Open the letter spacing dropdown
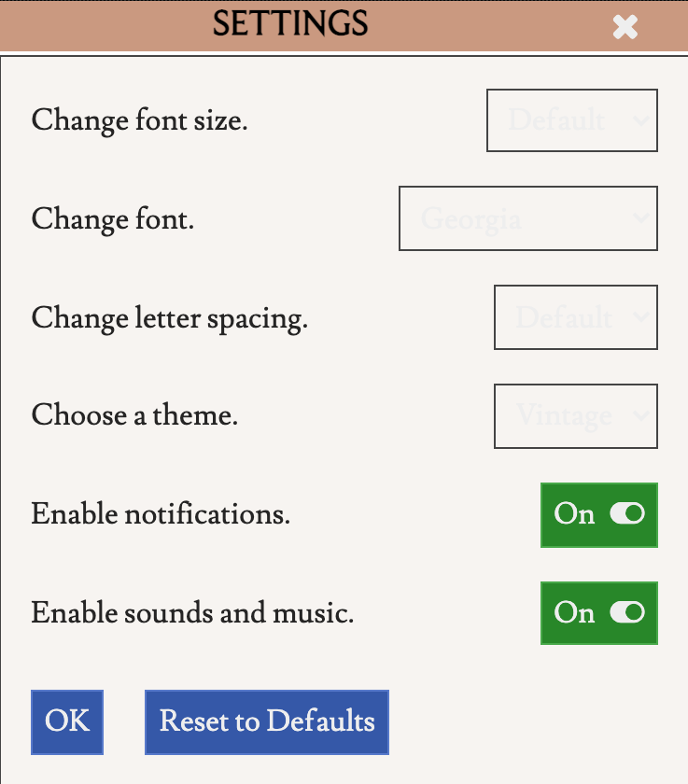Screen dimensions: 688x784 click(x=576, y=317)
